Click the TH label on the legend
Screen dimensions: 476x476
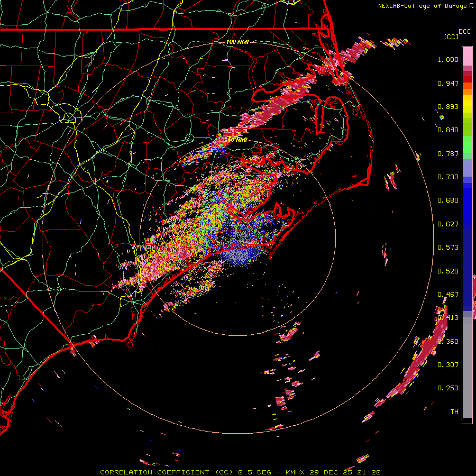tap(454, 412)
